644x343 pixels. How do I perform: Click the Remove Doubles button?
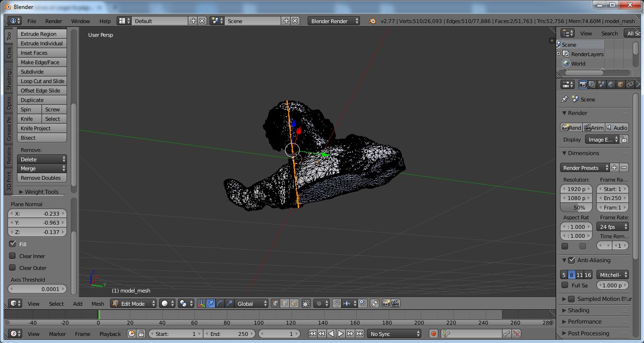click(x=41, y=178)
